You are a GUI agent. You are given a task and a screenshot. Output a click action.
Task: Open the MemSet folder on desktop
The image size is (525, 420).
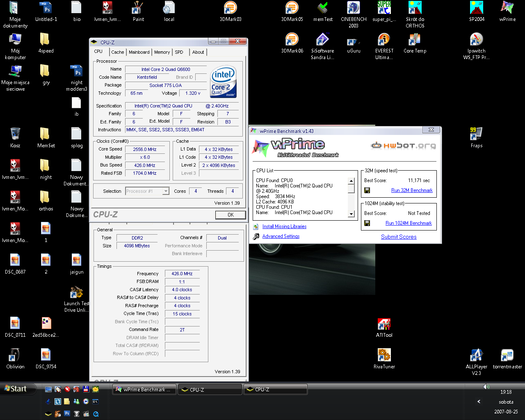46,137
